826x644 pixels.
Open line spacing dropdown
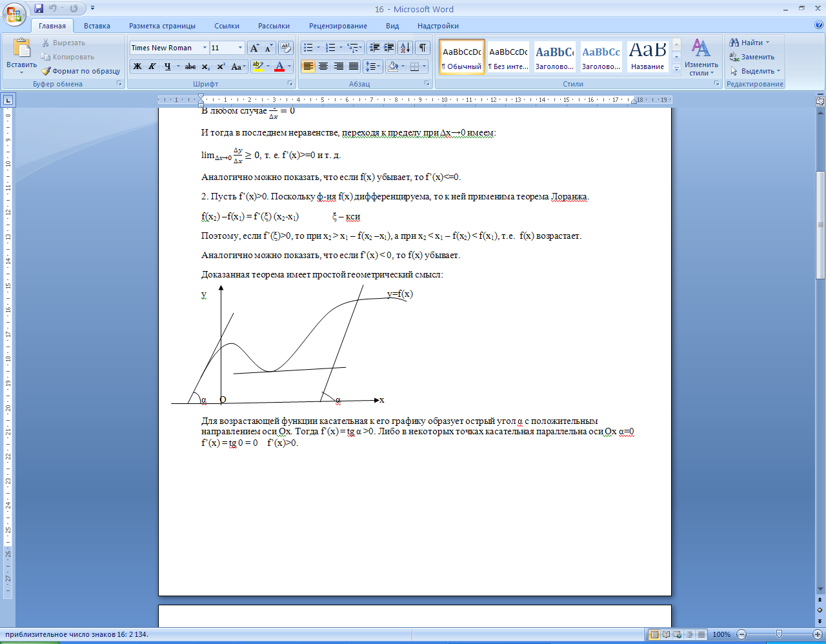pyautogui.click(x=373, y=66)
